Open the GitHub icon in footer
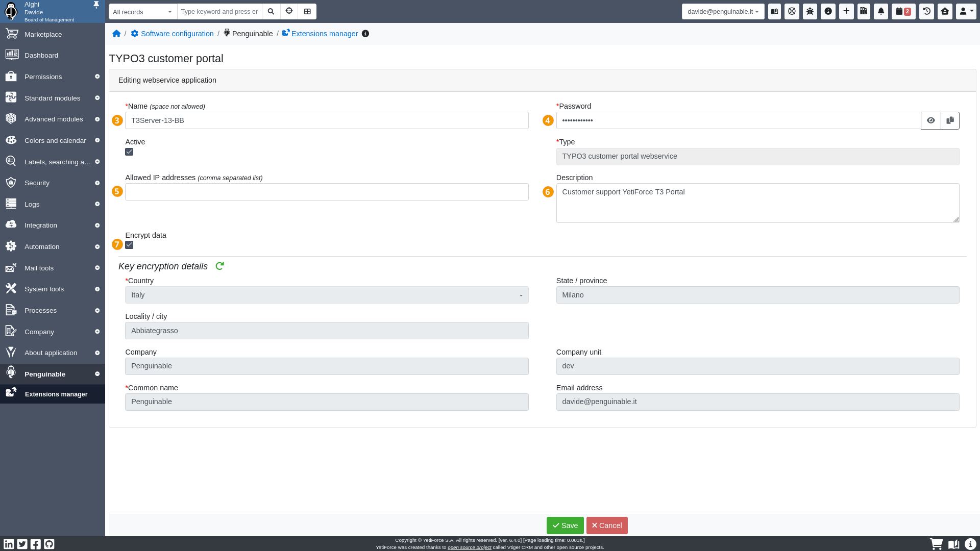The height and width of the screenshot is (551, 980). (x=49, y=544)
